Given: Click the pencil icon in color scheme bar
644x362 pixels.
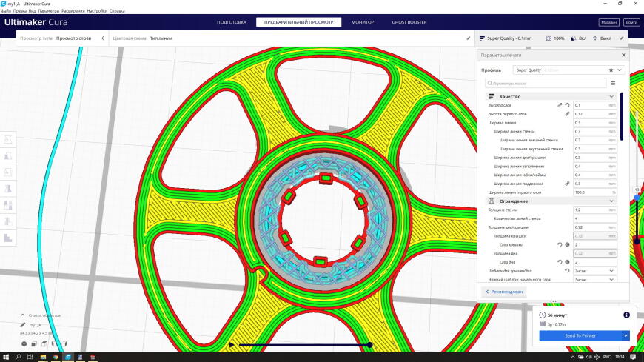Looking at the screenshot, I should 469,38.
